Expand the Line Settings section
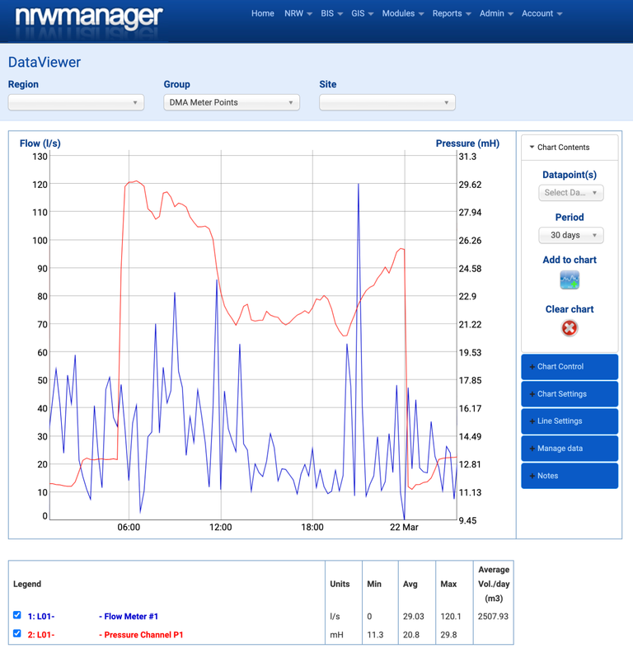The height and width of the screenshot is (672, 633). [569, 421]
